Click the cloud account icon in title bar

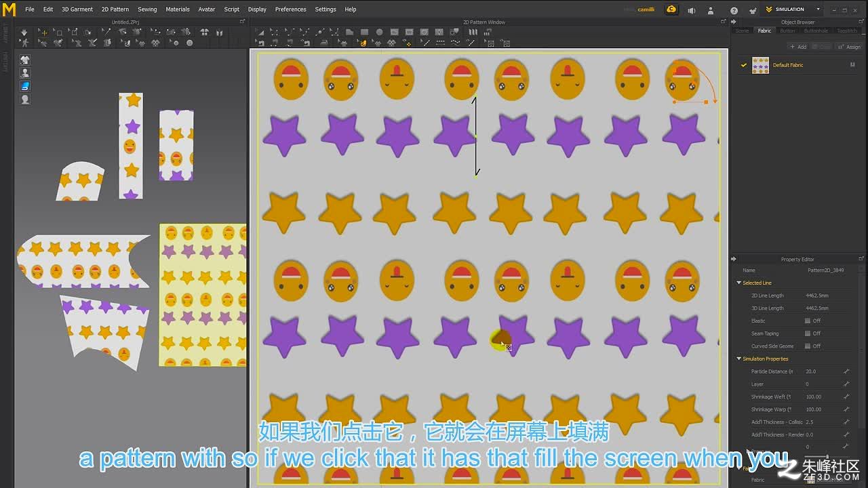(671, 9)
